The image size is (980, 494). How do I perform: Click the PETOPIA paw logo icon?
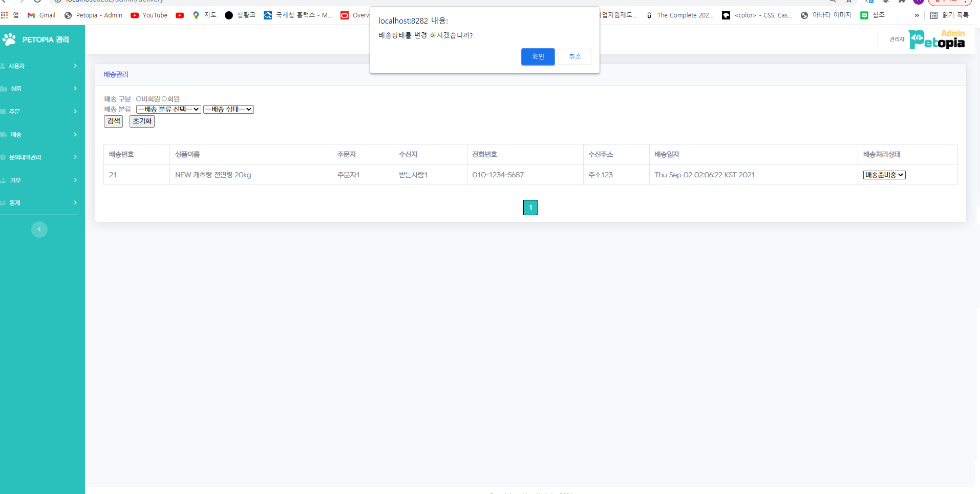coord(9,39)
